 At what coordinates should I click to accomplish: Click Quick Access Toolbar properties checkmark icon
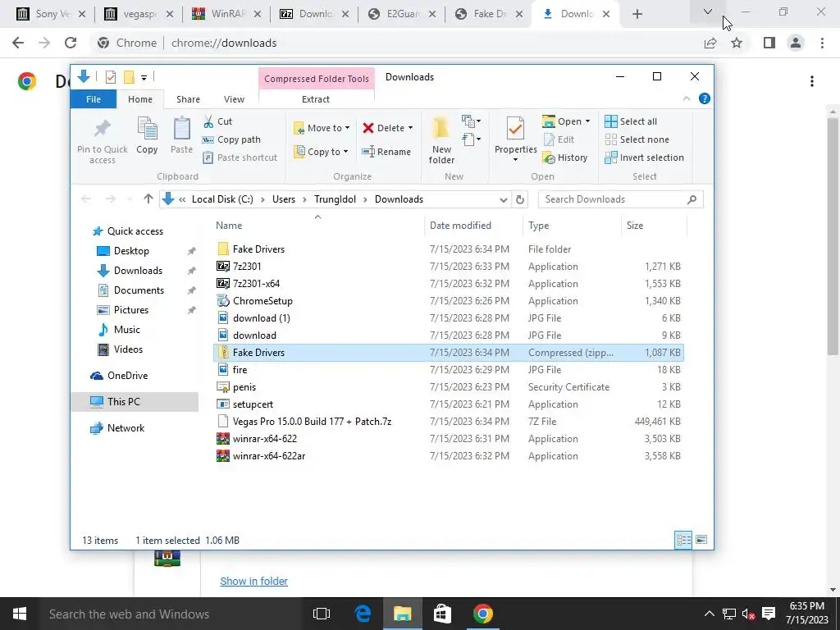111,77
